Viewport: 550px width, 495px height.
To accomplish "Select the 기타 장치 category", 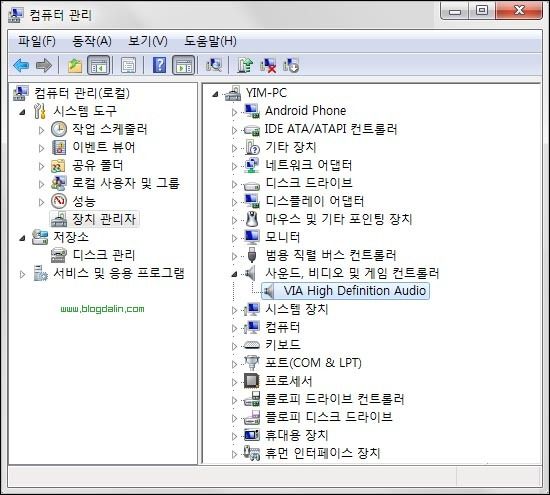I will coord(291,147).
